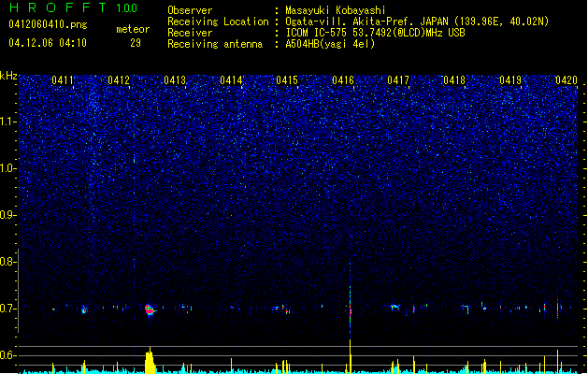
Task: Select the 0.7 kHz axis label
Action: tap(8, 309)
